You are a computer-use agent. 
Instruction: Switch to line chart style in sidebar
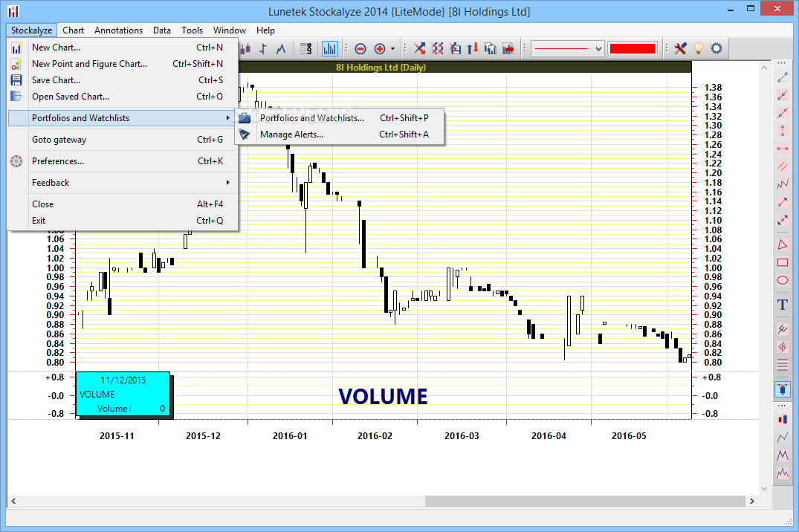click(x=783, y=437)
